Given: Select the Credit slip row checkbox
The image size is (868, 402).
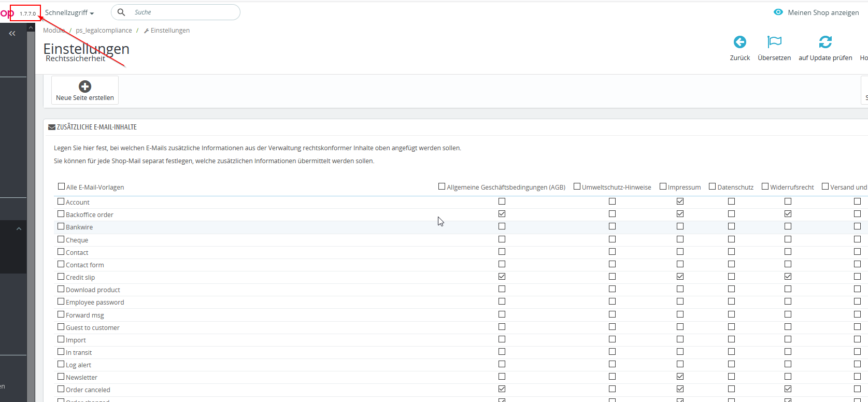Looking at the screenshot, I should (61, 277).
